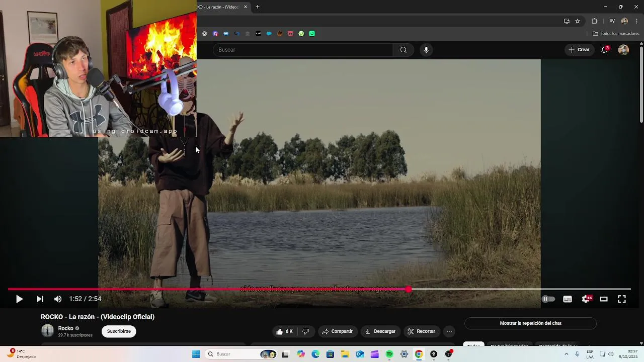Open the Recortar clip tool
The height and width of the screenshot is (362, 644).
tap(422, 331)
